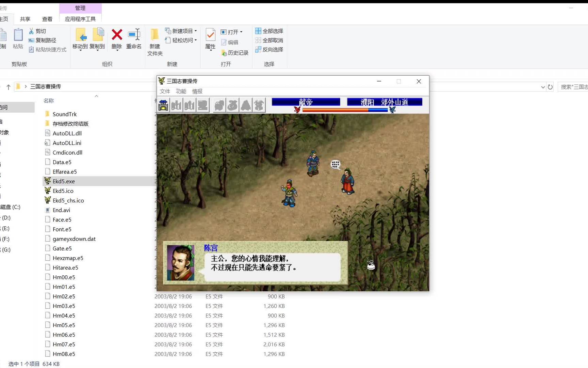Click the castle icon in the game toolbar
This screenshot has height=368, width=588.
point(163,105)
